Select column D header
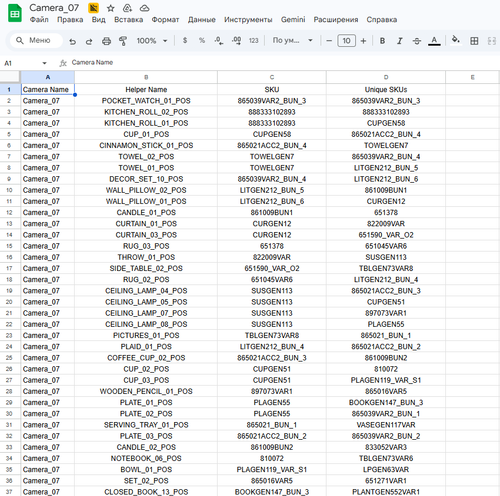This screenshot has width=500, height=496. tap(386, 77)
